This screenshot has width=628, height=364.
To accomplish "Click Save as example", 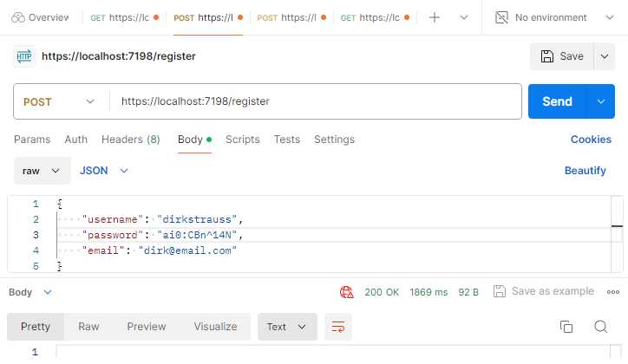I will [x=544, y=291].
